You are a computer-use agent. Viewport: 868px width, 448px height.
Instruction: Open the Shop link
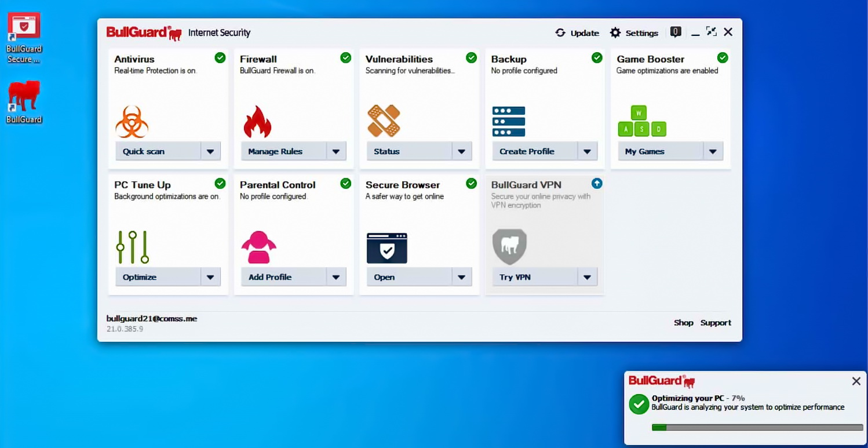(x=684, y=323)
